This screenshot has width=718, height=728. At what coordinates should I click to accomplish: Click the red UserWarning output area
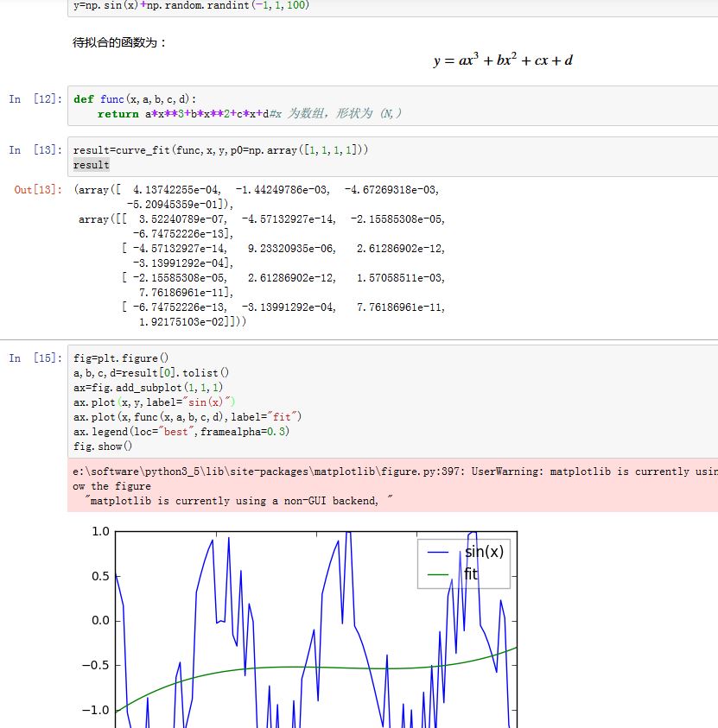coord(389,485)
